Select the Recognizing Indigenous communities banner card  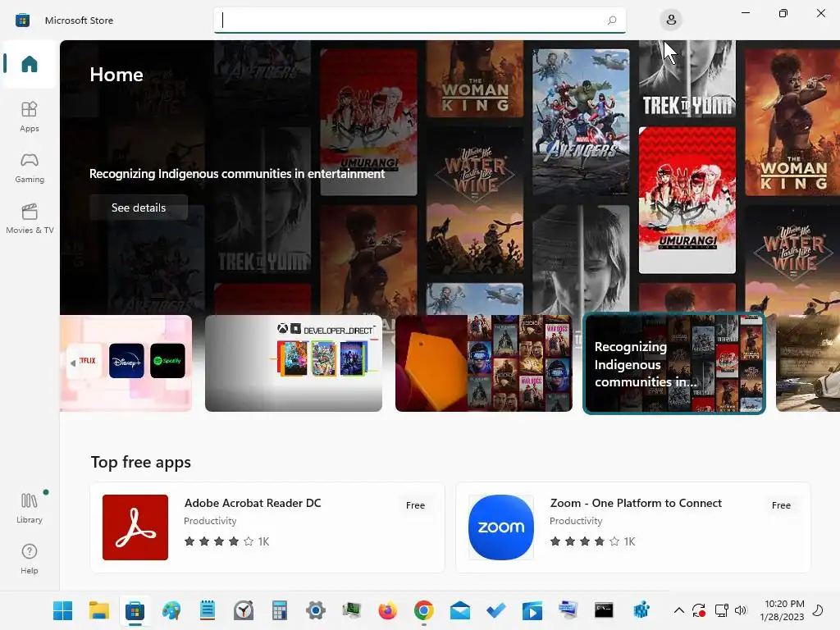pyautogui.click(x=674, y=363)
